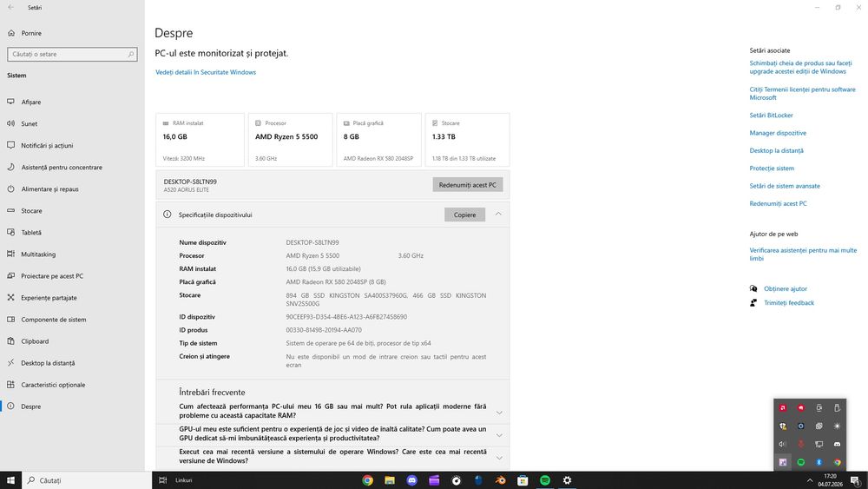Open Protecție sistem link

(x=772, y=169)
